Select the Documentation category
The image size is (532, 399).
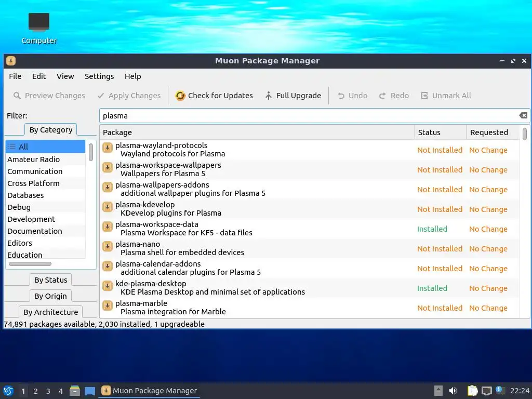[x=45, y=231]
